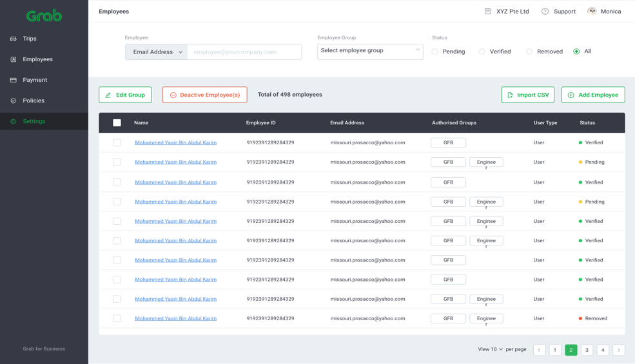Click the Trips car icon
Image resolution: width=635 pixels, height=364 pixels.
click(x=13, y=39)
